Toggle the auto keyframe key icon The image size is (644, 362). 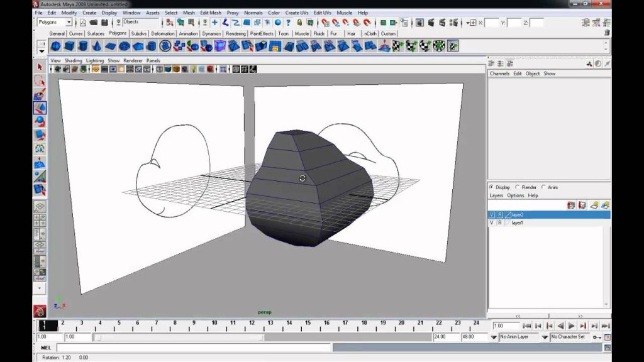point(597,337)
